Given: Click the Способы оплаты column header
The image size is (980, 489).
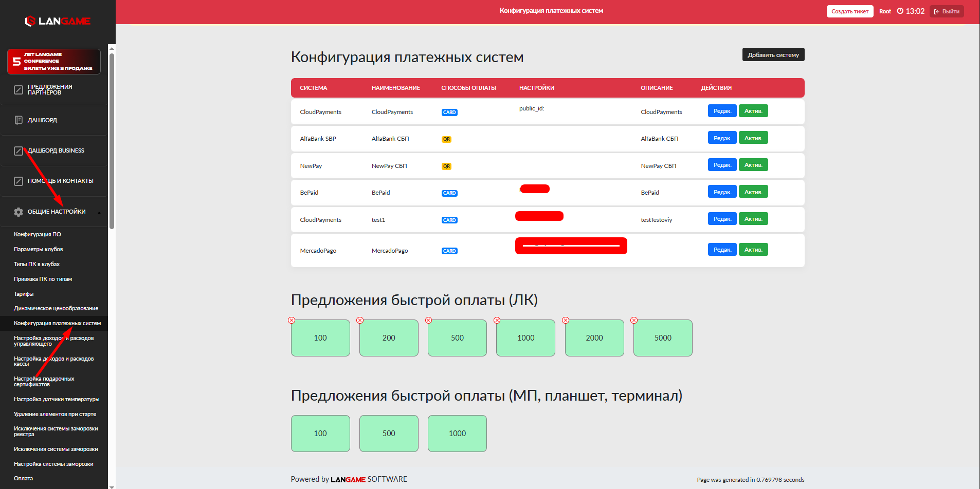Looking at the screenshot, I should [x=468, y=88].
